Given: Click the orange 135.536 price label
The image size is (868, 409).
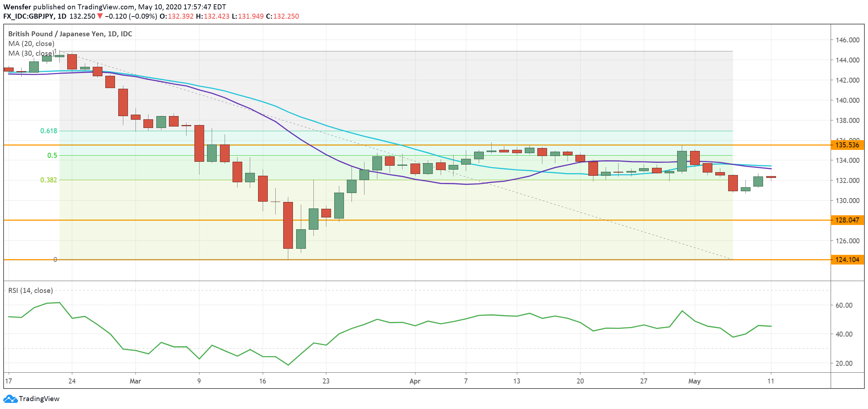Looking at the screenshot, I should (x=847, y=145).
